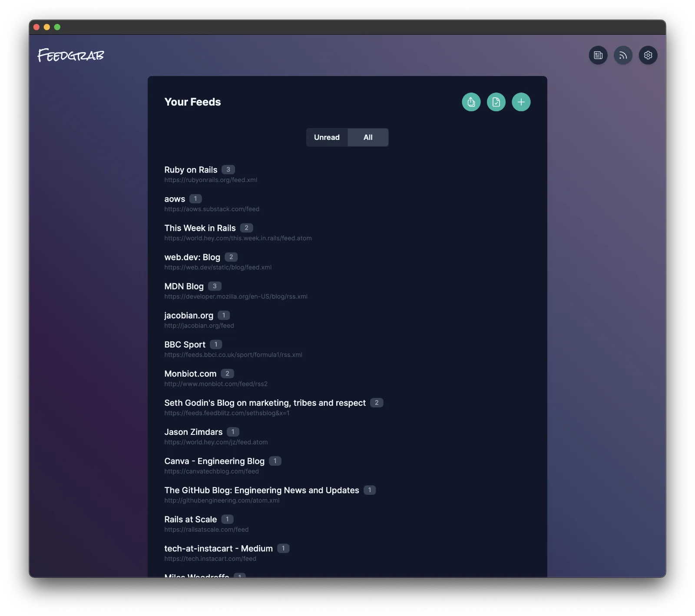Open the MDN Blog feed
This screenshot has height=616, width=695.
tap(184, 286)
